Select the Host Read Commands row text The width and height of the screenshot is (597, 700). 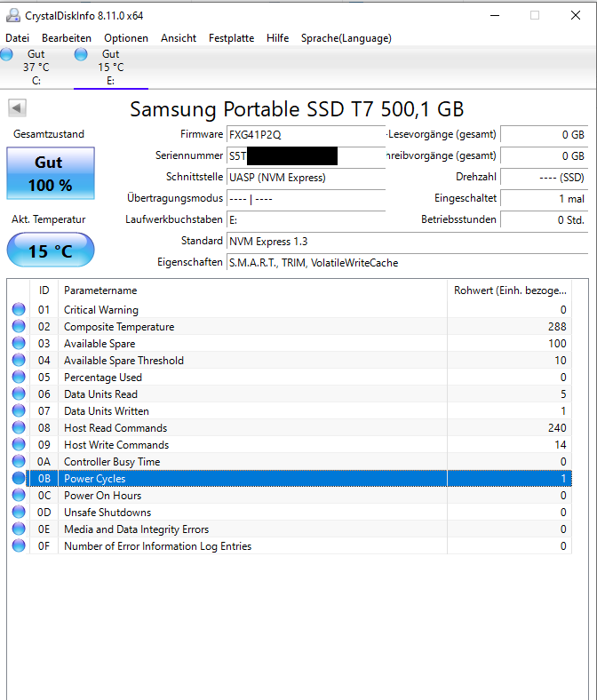[x=115, y=428]
